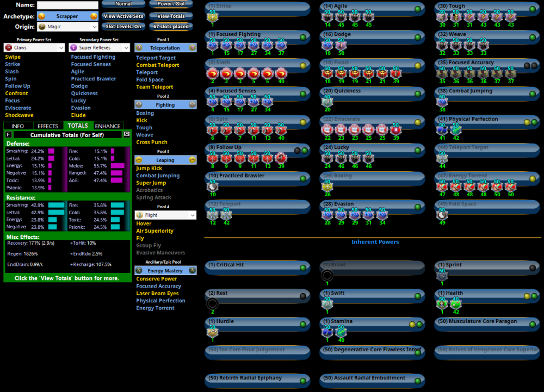Click the pop-out icon in Totals header
The image size is (544, 392).
(127, 134)
